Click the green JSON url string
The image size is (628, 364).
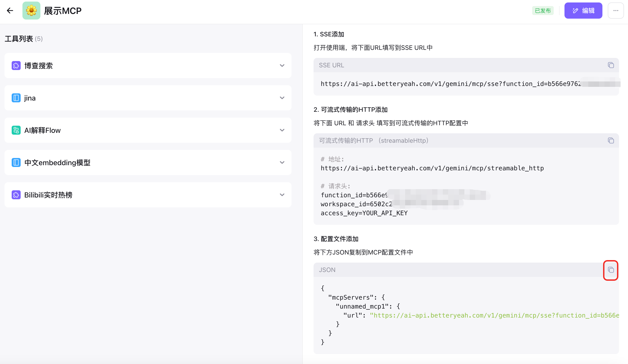[493, 316]
